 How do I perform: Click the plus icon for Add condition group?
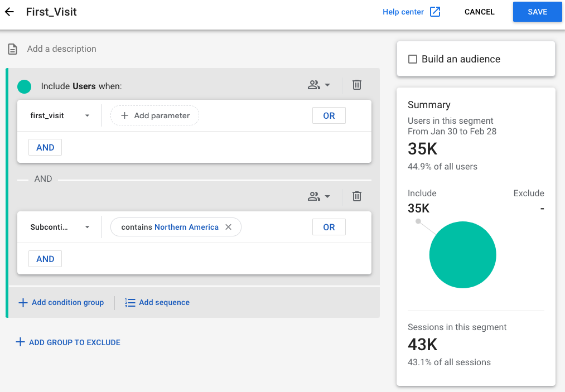pyautogui.click(x=23, y=303)
